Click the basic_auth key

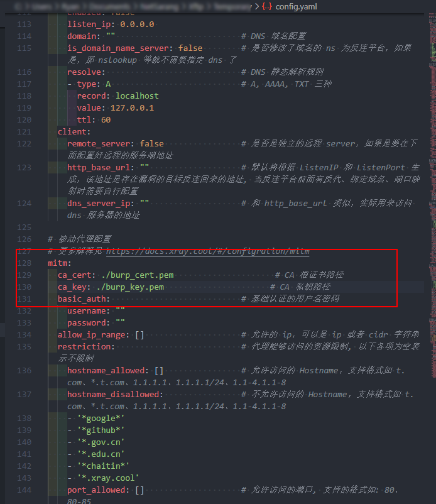(x=83, y=299)
